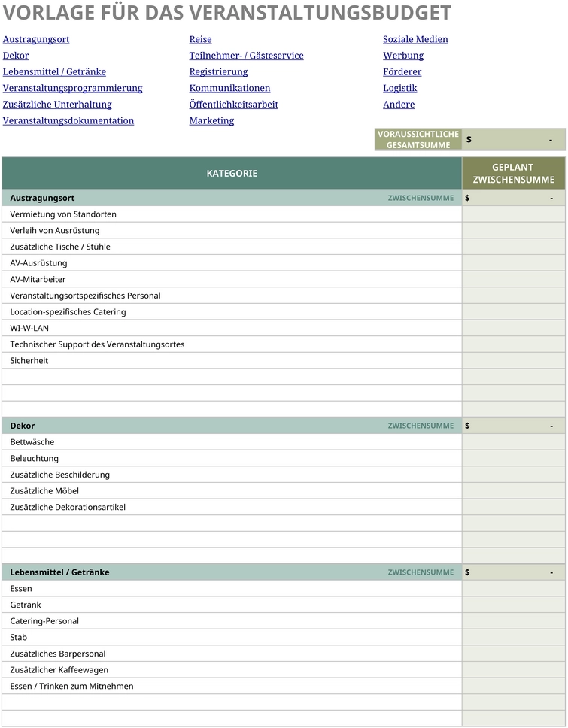The width and height of the screenshot is (568, 728).
Task: Select the Stab row
Action: tap(232, 637)
